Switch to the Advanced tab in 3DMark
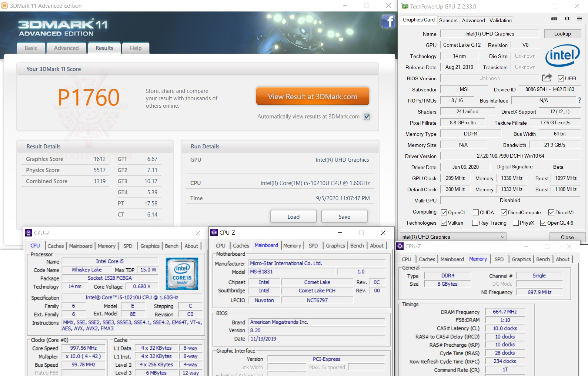 coord(66,48)
